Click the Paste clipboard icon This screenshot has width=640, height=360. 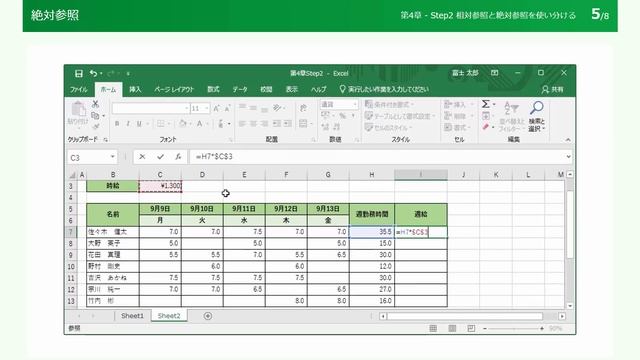(x=78, y=109)
